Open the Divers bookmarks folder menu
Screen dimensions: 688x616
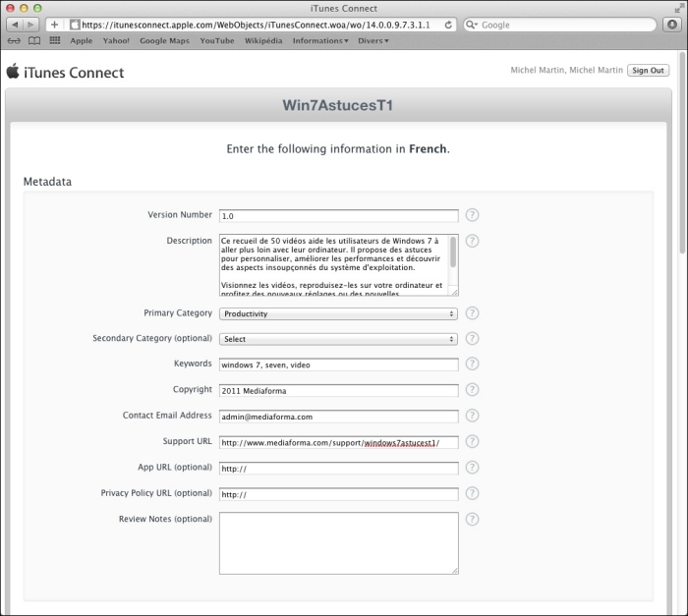(372, 41)
